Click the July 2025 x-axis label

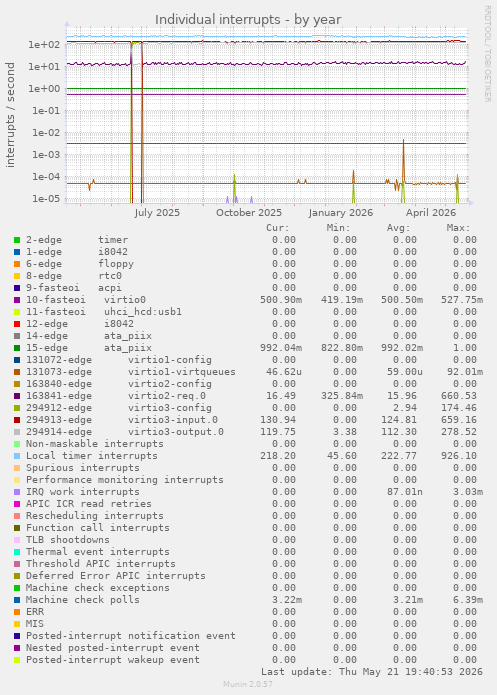coord(157,213)
